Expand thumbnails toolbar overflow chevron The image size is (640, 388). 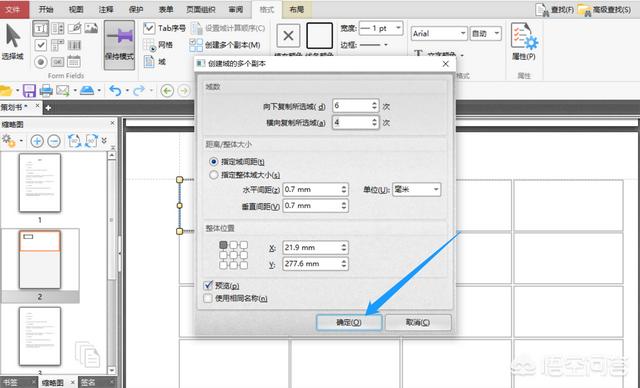pos(104,141)
